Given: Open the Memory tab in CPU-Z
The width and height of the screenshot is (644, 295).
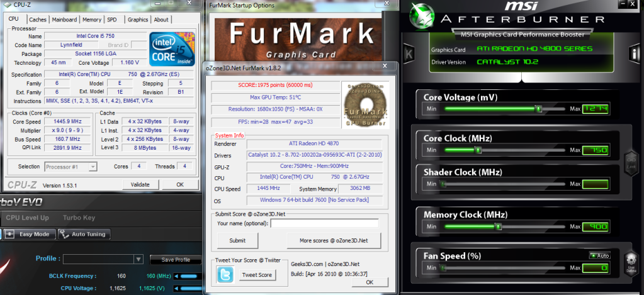Looking at the screenshot, I should coord(91,19).
